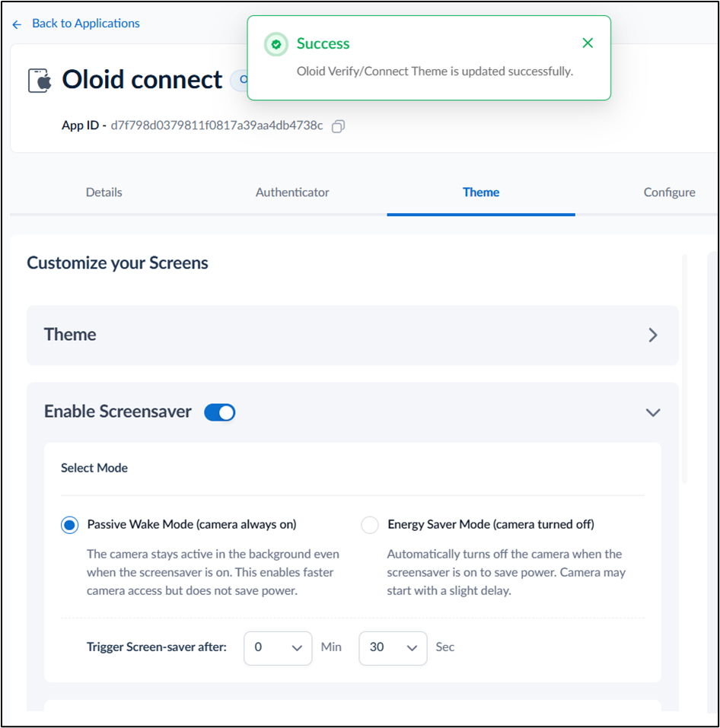The image size is (720, 728).
Task: Switch to the Authenticator tab
Action: (x=292, y=192)
